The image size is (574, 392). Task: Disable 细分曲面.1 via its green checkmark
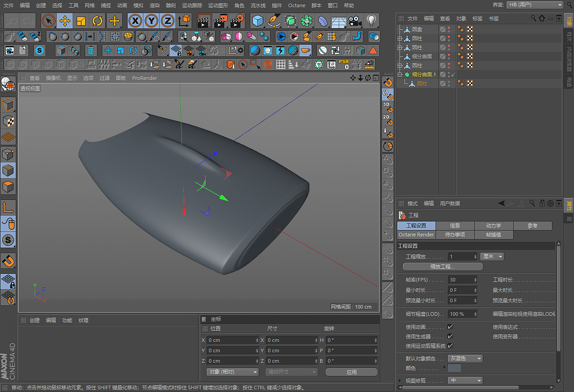click(x=453, y=74)
